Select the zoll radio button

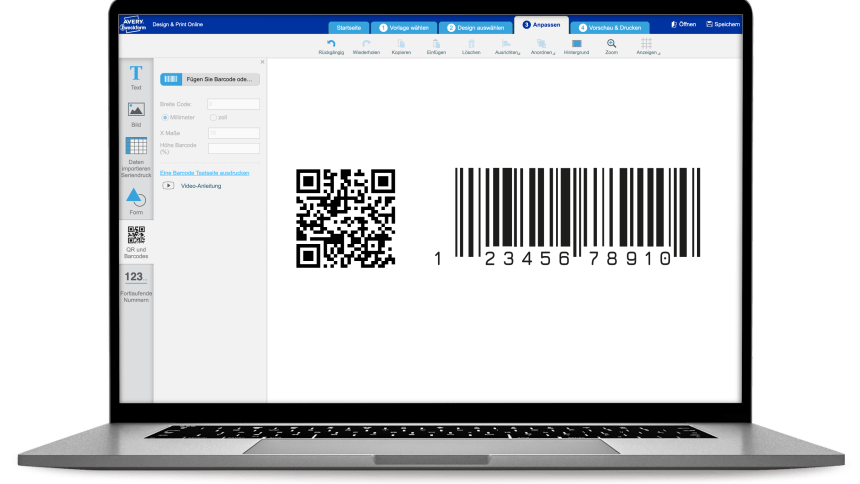213,117
